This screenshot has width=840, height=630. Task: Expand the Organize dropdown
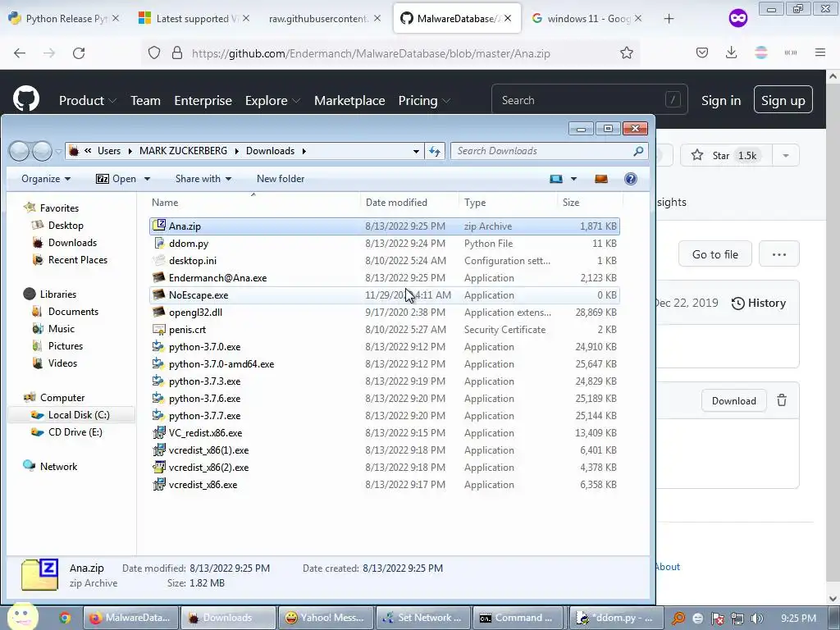pos(46,179)
